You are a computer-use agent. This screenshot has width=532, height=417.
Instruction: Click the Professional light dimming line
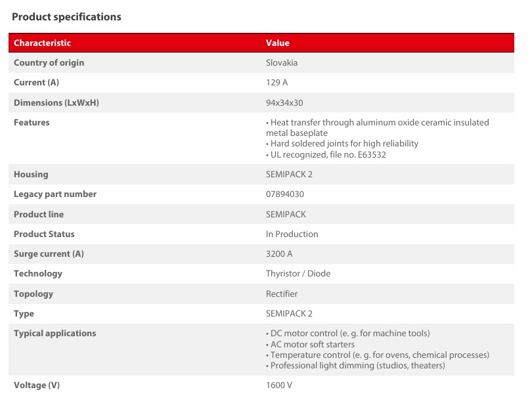click(355, 365)
